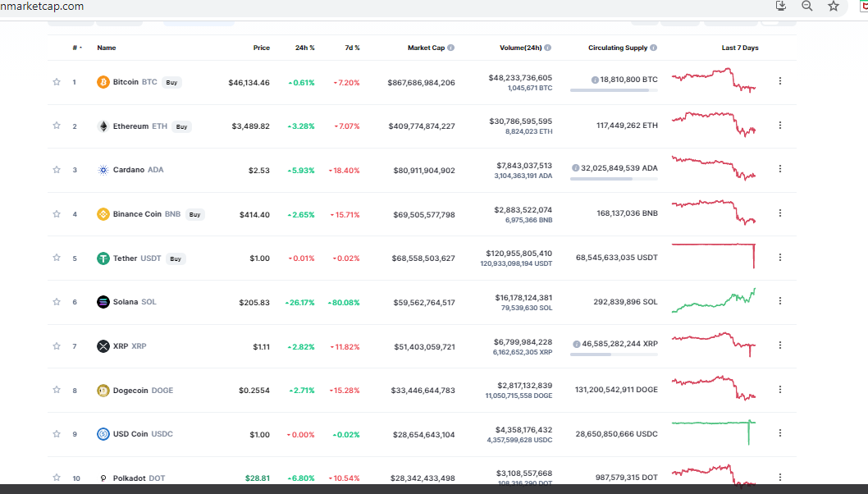Click the Buy button next to Tether USDT
The width and height of the screenshot is (868, 494).
tap(176, 259)
